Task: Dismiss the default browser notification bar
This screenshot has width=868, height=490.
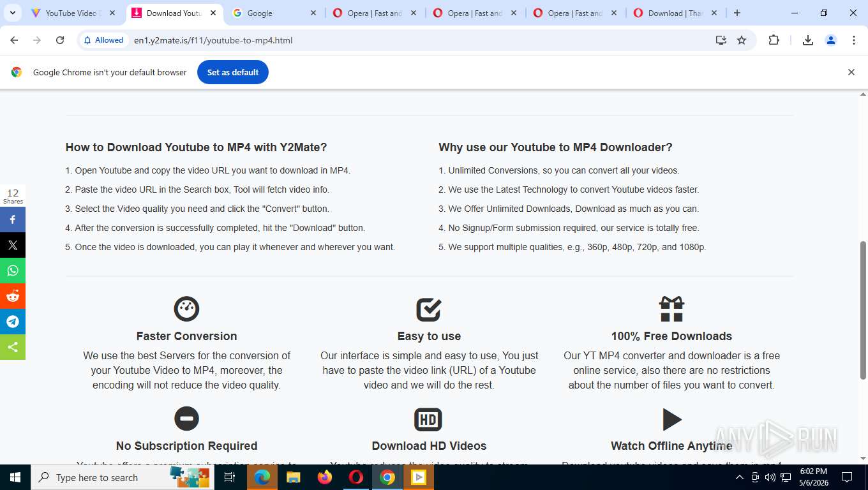Action: click(x=851, y=72)
